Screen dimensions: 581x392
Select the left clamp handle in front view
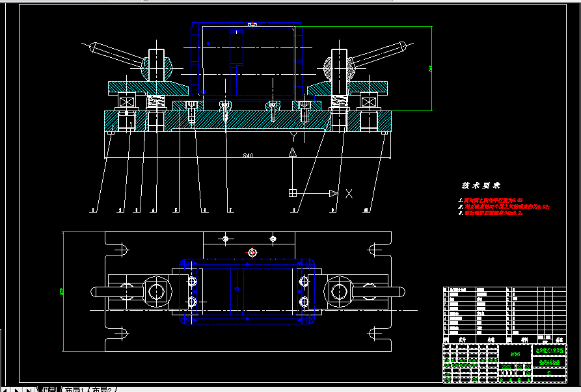(118, 54)
